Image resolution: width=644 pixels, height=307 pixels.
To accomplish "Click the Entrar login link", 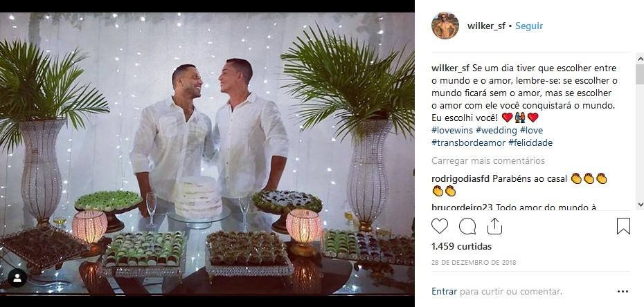I will coord(444,292).
